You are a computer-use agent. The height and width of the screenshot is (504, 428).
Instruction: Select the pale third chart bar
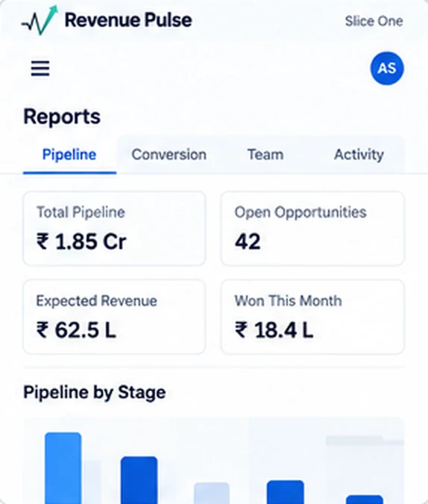(212, 493)
